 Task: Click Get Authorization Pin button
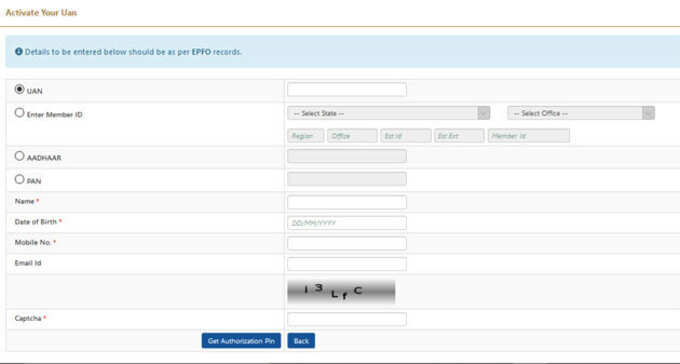[x=241, y=341]
